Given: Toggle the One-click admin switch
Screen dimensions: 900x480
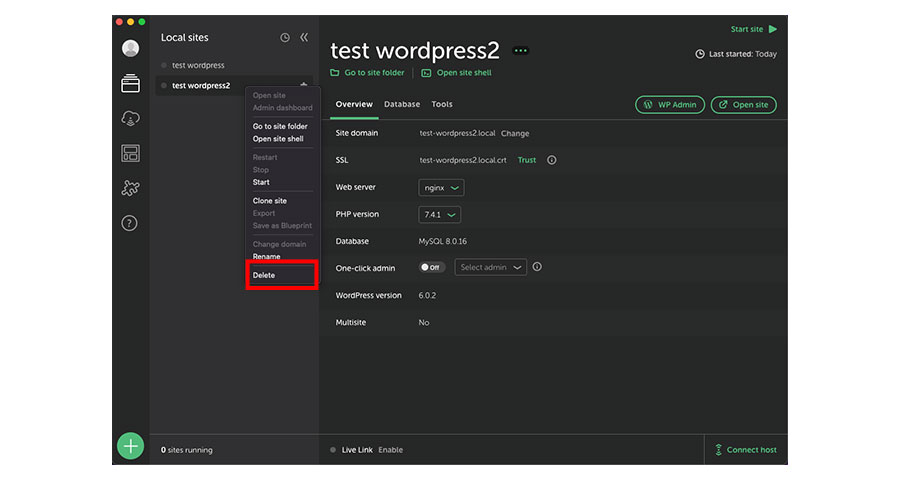Looking at the screenshot, I should 432,267.
